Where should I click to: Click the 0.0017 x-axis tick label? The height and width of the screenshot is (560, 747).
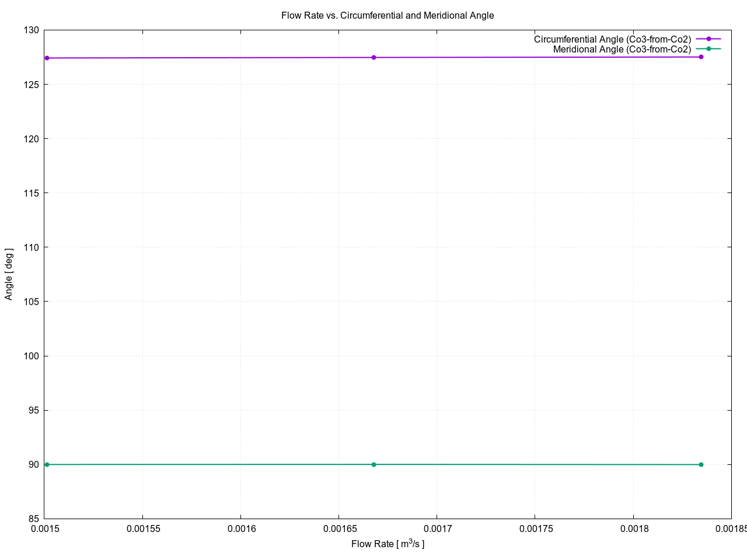(437, 529)
